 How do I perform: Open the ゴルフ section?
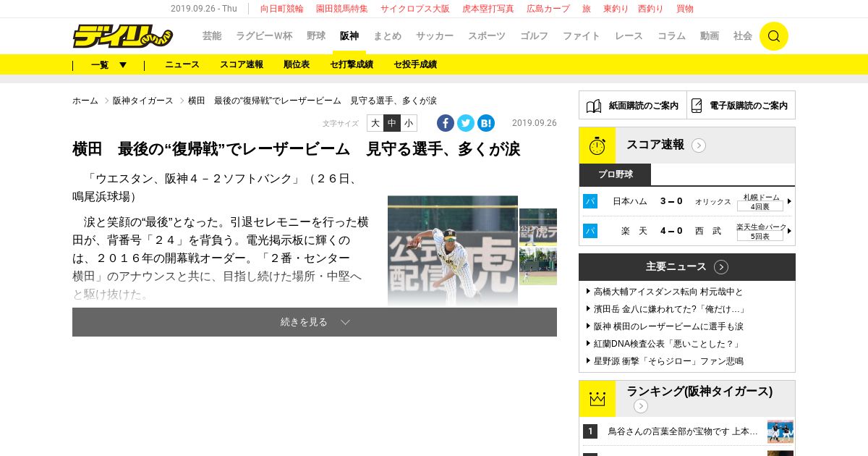click(535, 36)
